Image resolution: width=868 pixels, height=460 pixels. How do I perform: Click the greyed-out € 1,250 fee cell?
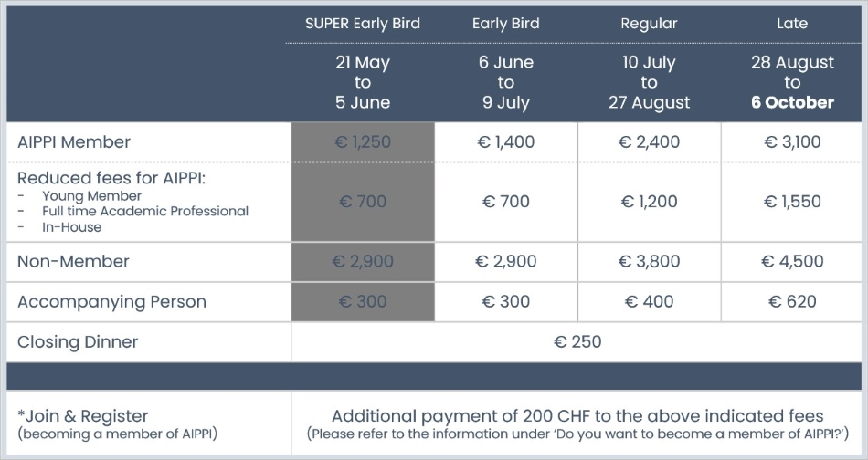point(363,142)
